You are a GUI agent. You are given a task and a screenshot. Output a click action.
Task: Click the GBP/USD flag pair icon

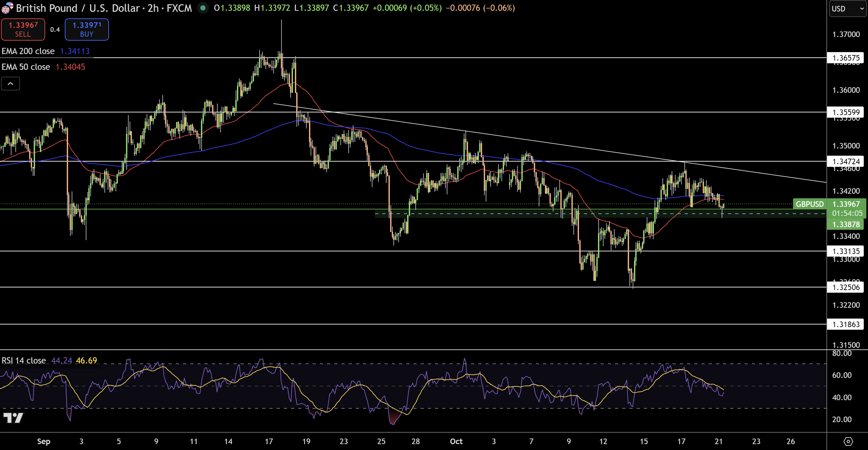pos(7,8)
